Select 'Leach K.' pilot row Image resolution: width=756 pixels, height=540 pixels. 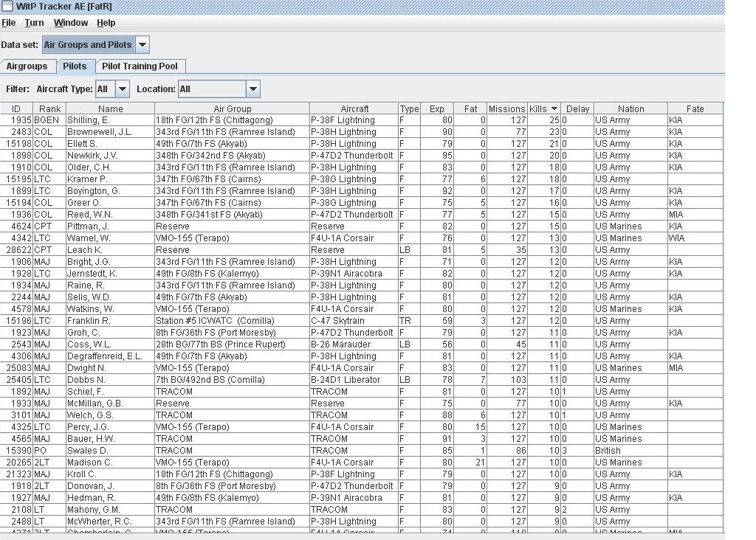(362, 250)
